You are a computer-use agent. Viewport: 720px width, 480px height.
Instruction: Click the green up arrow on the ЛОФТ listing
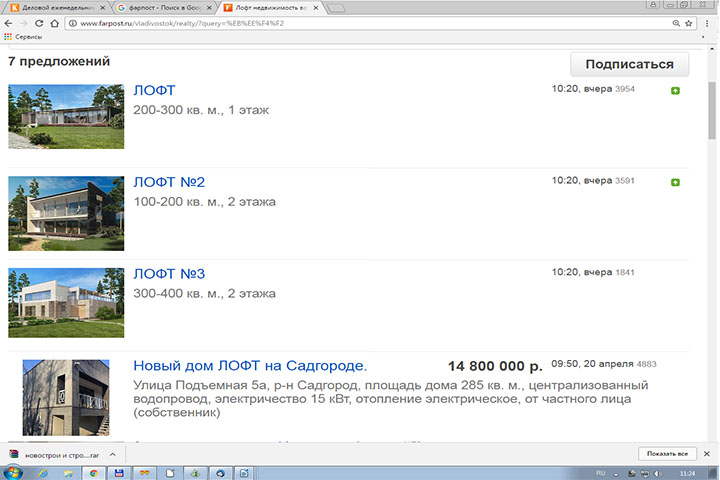675,91
